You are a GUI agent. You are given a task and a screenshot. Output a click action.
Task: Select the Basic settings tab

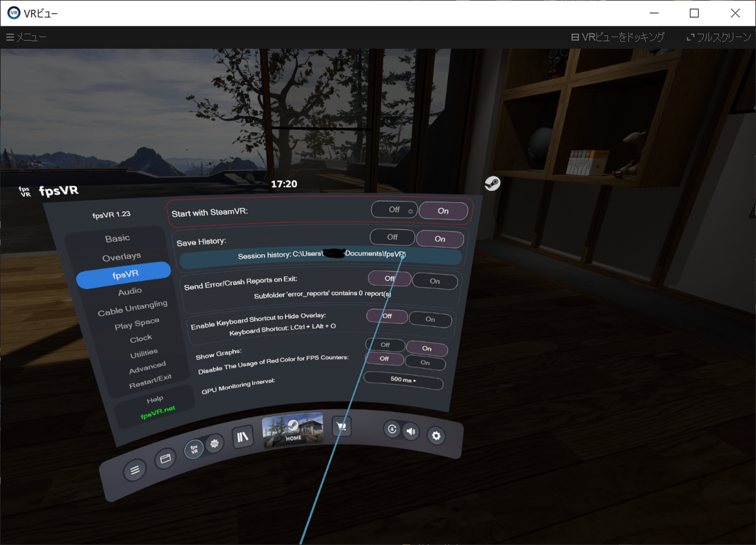118,238
